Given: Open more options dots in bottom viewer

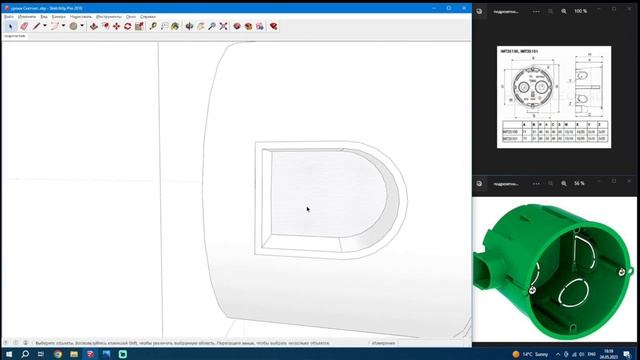Looking at the screenshot, I should coord(536,184).
